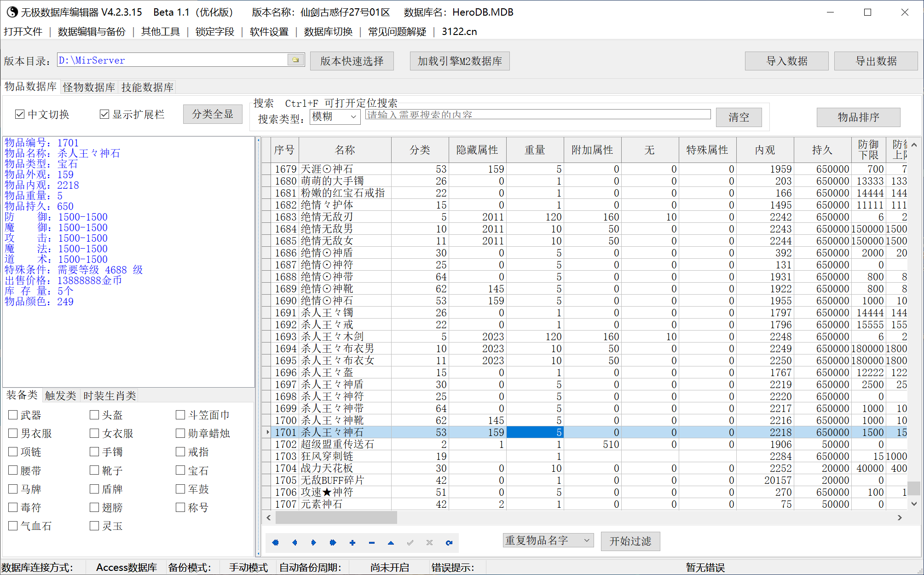
Task: Open 常见问题解疑 menu
Action: pos(397,31)
